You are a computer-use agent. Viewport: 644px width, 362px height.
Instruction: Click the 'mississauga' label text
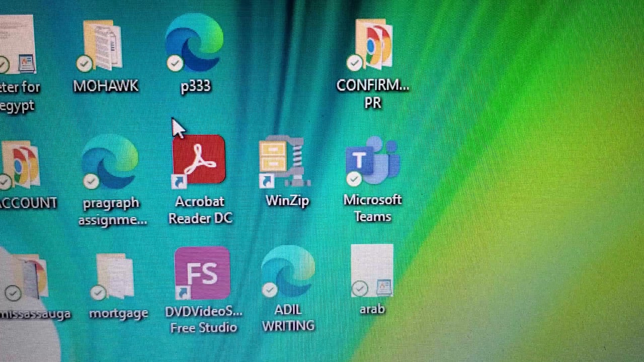(35, 314)
